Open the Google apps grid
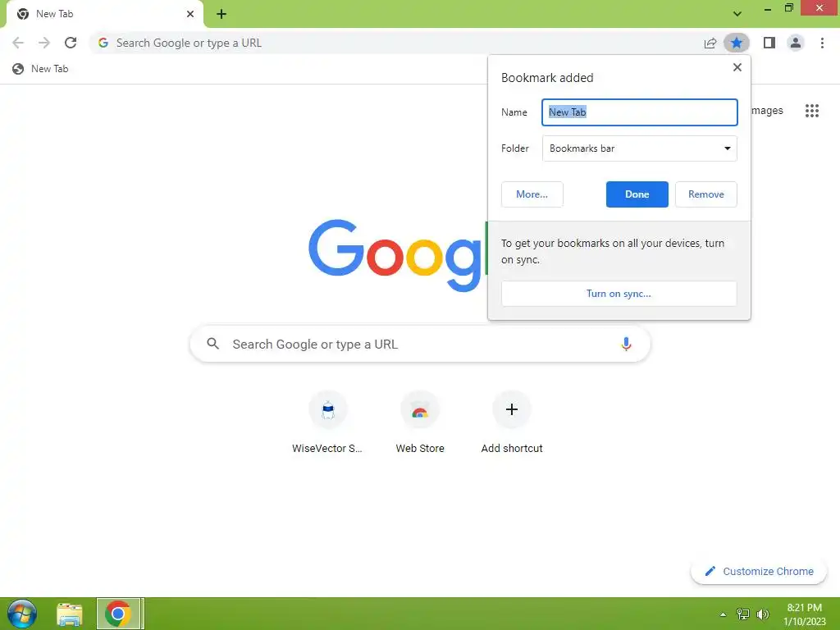The width and height of the screenshot is (840, 630). pyautogui.click(x=812, y=111)
